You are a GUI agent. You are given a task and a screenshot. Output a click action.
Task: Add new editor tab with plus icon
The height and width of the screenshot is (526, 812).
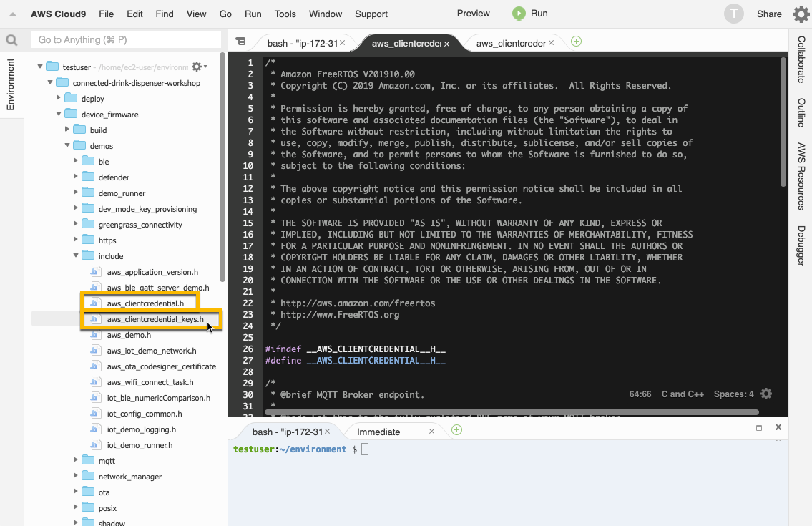[x=576, y=42]
